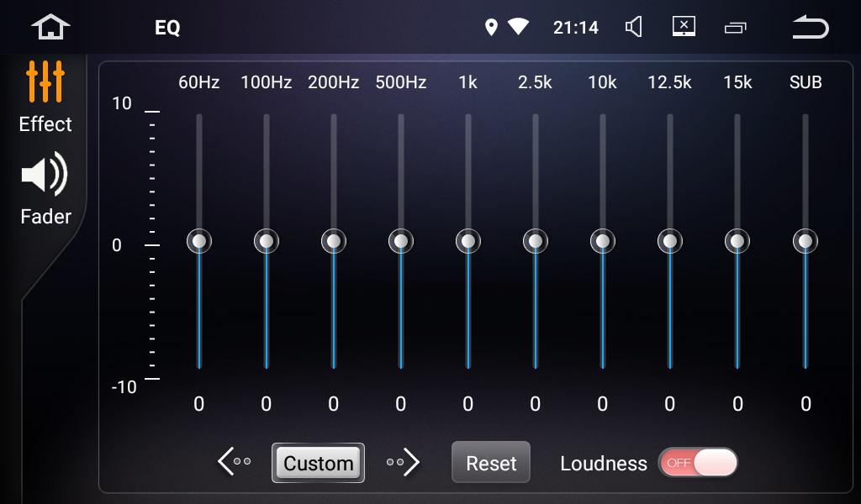Viewport: 861px width, 504px height.
Task: Click the 12.5k slider handle
Action: 670,242
